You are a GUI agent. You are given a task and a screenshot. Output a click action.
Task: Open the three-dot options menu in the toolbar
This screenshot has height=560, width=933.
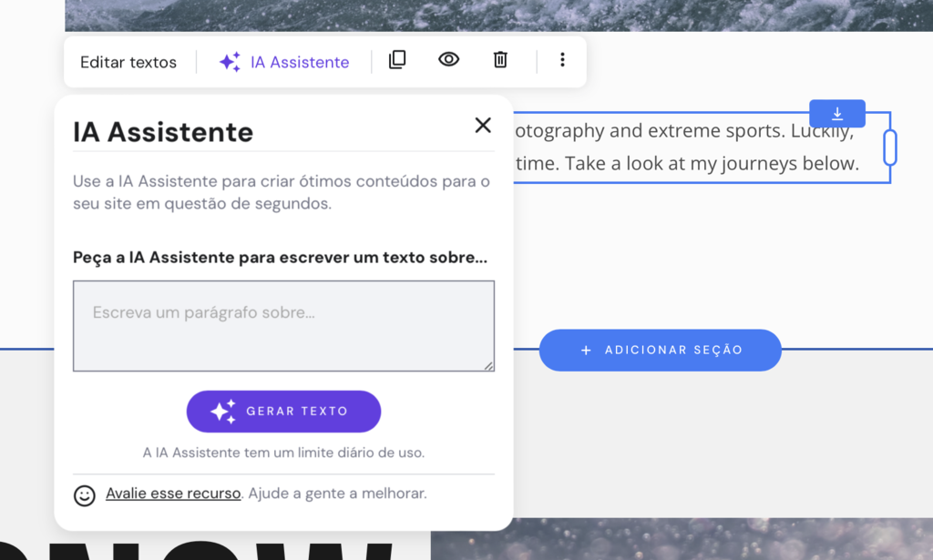pyautogui.click(x=562, y=59)
